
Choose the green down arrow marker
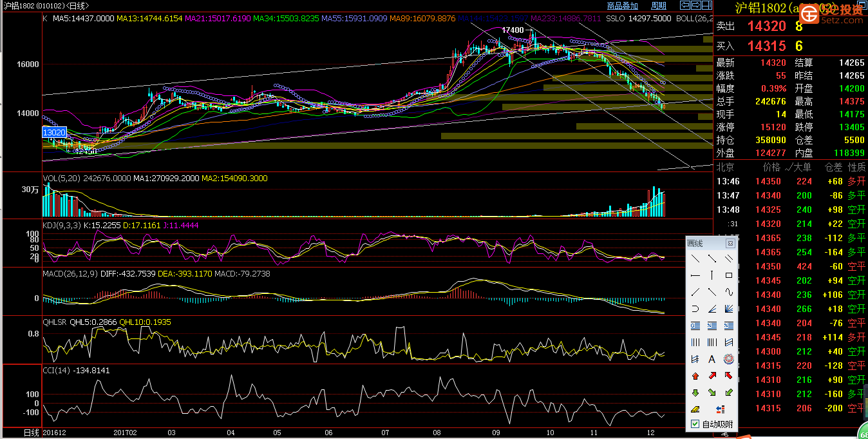coord(695,393)
